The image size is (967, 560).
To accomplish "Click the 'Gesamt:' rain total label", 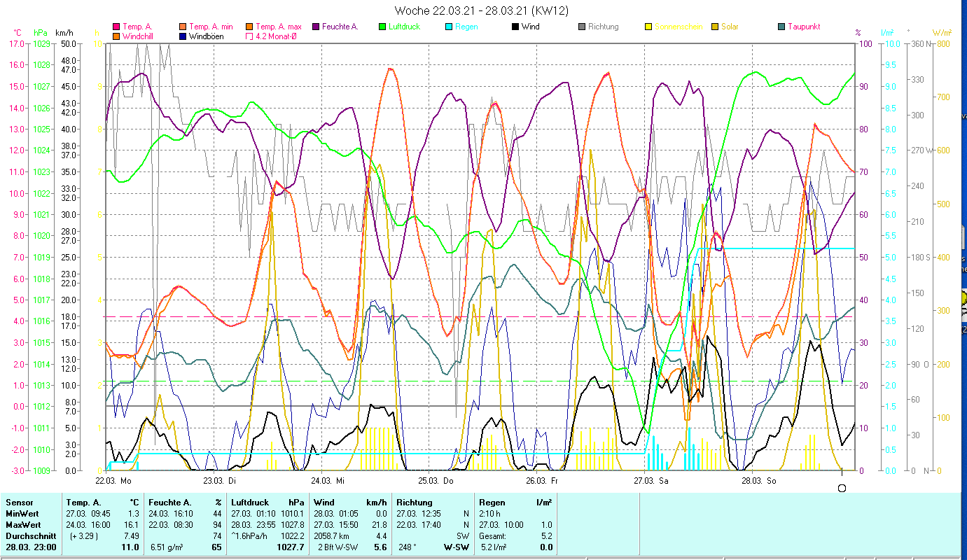I will click(x=492, y=536).
